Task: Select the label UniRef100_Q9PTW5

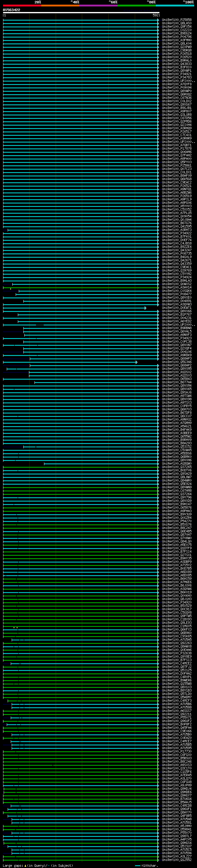Action: (x=176, y=616)
